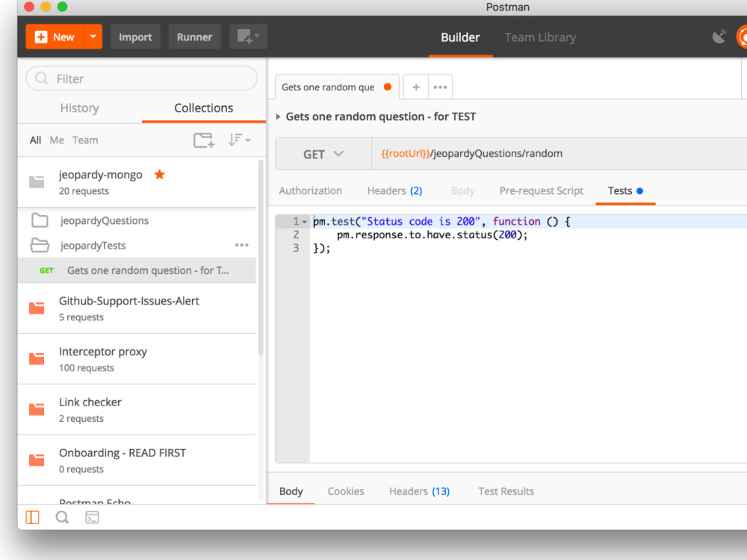Click the Onboarding folder icon
This screenshot has width=747, height=560.
click(37, 460)
